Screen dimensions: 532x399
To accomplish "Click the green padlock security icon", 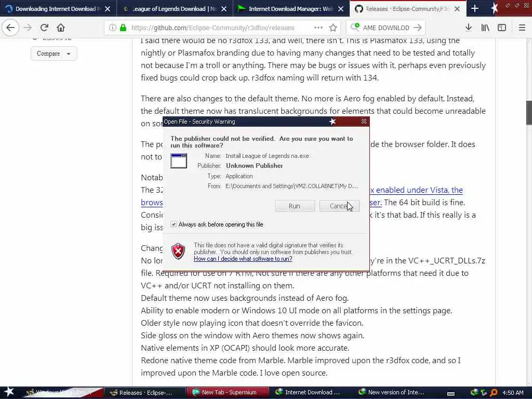I will (123, 28).
